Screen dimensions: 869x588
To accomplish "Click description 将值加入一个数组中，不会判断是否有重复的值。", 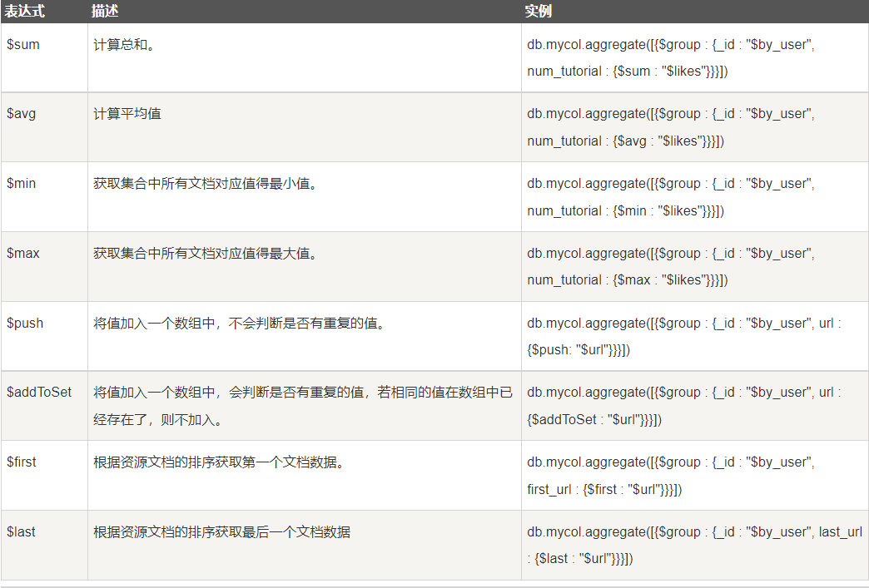I will [x=240, y=324].
